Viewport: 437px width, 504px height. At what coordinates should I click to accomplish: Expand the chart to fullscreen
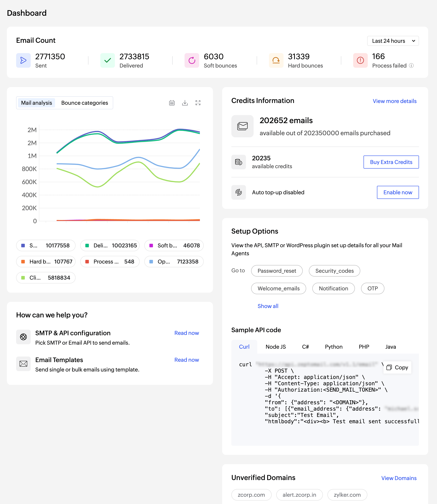[x=198, y=103]
